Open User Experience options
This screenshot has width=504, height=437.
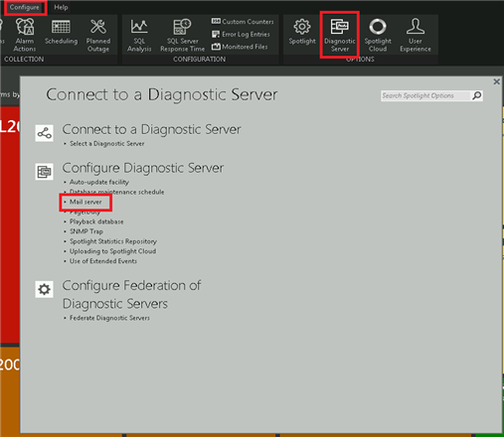point(416,35)
